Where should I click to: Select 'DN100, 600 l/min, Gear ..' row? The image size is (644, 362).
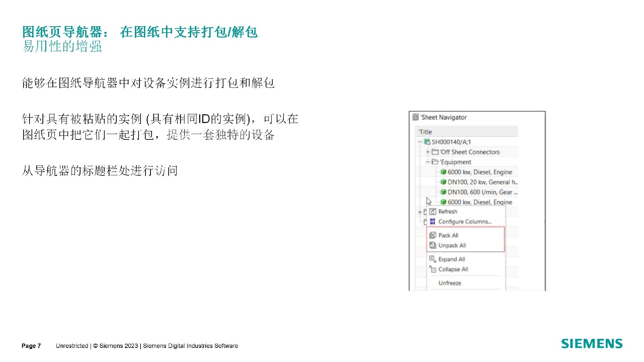(467, 192)
